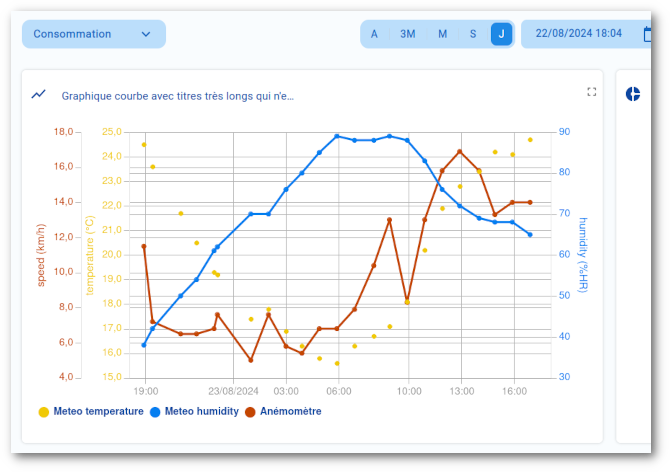Screen dimensions: 670x472
Task: Click the chart title text
Action: coord(178,96)
